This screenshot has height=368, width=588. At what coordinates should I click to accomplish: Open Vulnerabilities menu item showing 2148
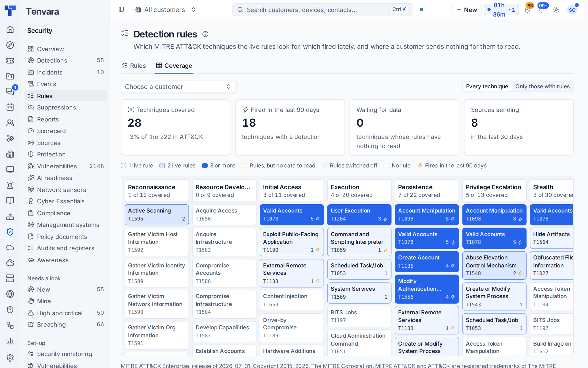click(x=66, y=166)
